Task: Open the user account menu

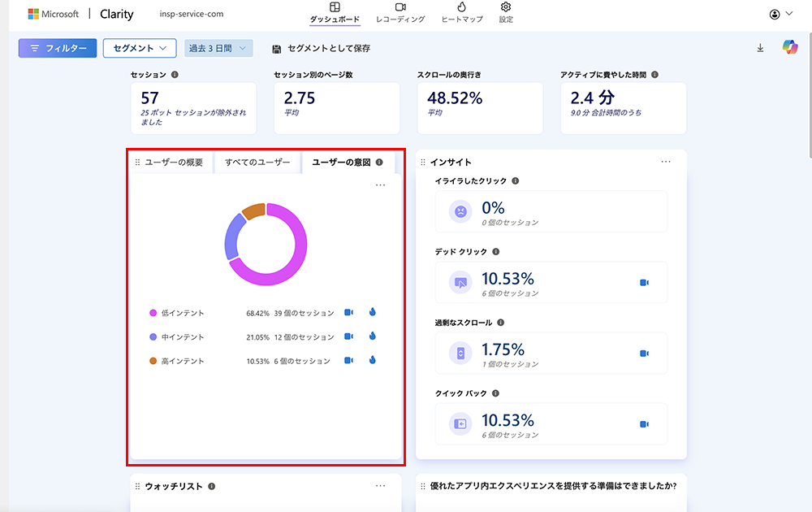Action: click(781, 14)
